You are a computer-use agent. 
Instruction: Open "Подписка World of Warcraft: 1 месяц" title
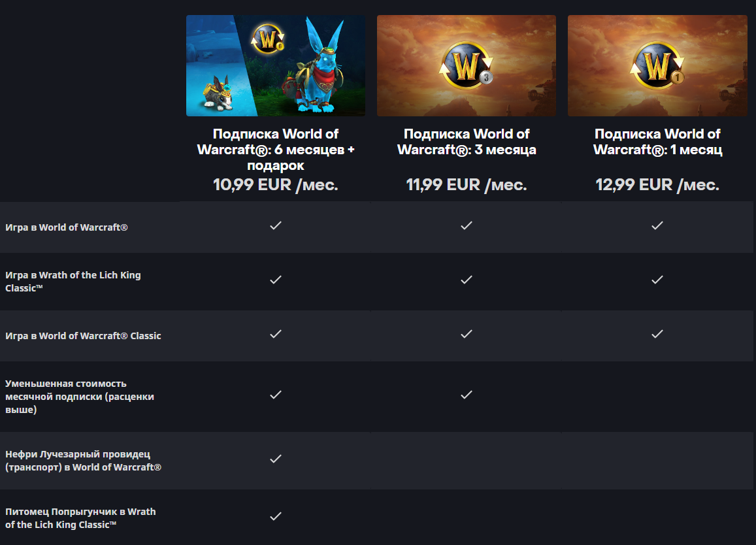click(657, 142)
